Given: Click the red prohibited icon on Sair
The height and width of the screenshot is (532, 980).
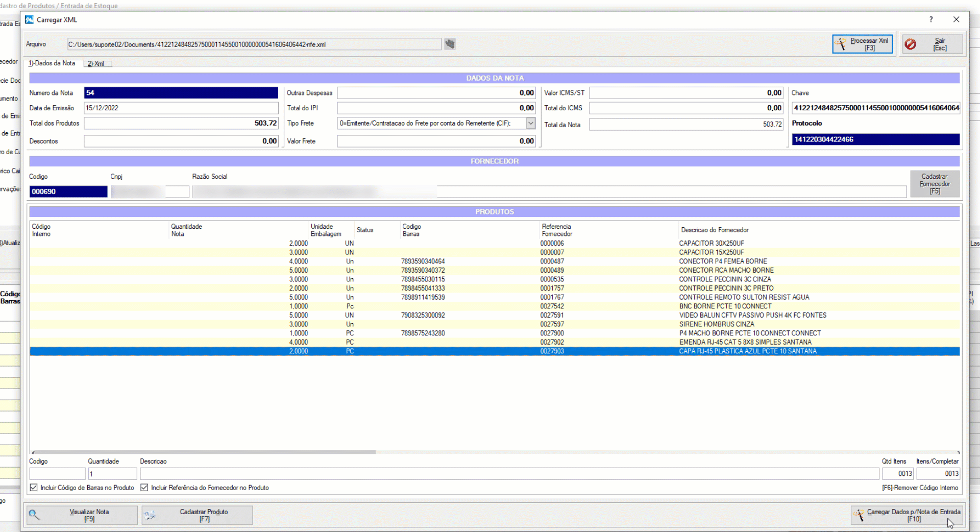Looking at the screenshot, I should click(x=910, y=44).
